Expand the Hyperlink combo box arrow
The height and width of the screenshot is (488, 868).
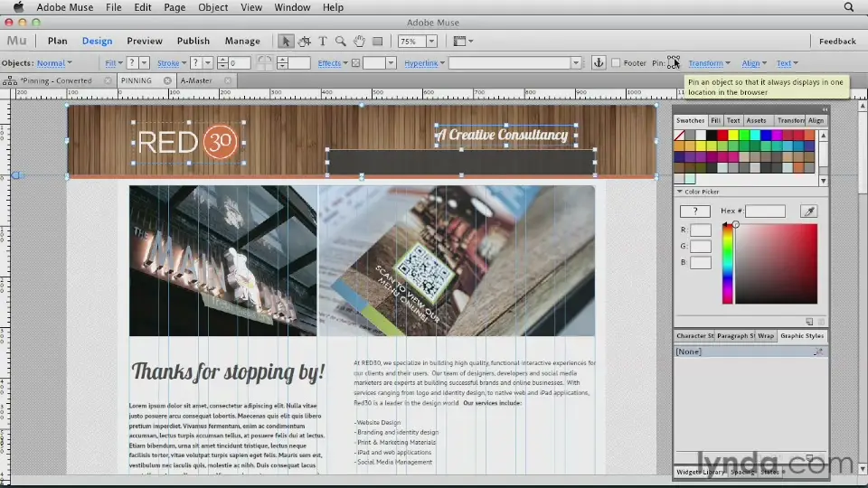click(575, 63)
